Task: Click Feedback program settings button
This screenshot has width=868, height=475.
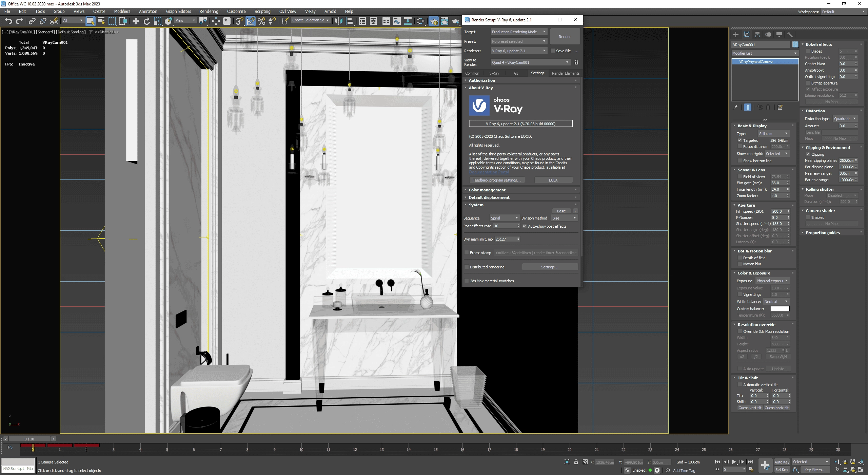Action: pyautogui.click(x=497, y=180)
